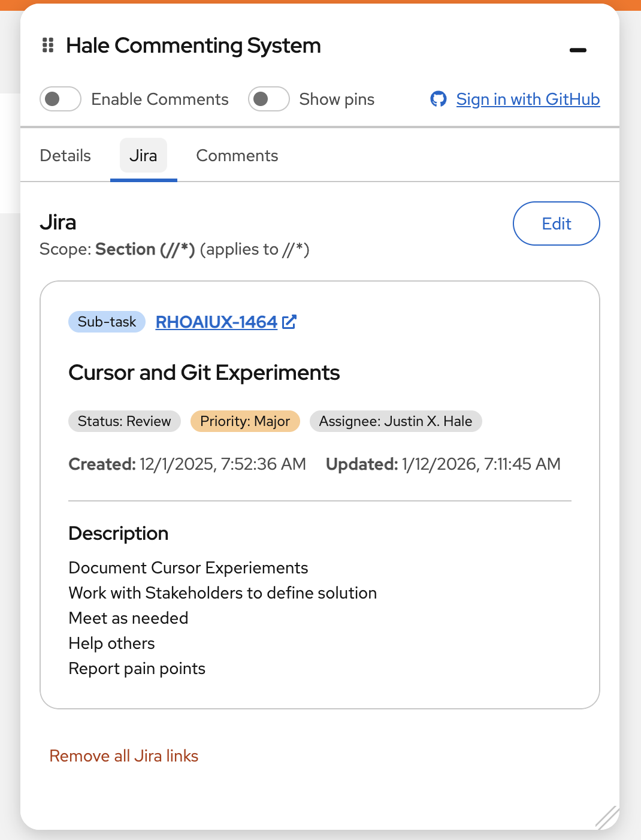Open external link icon beside RHOAIUX-1464

(289, 322)
